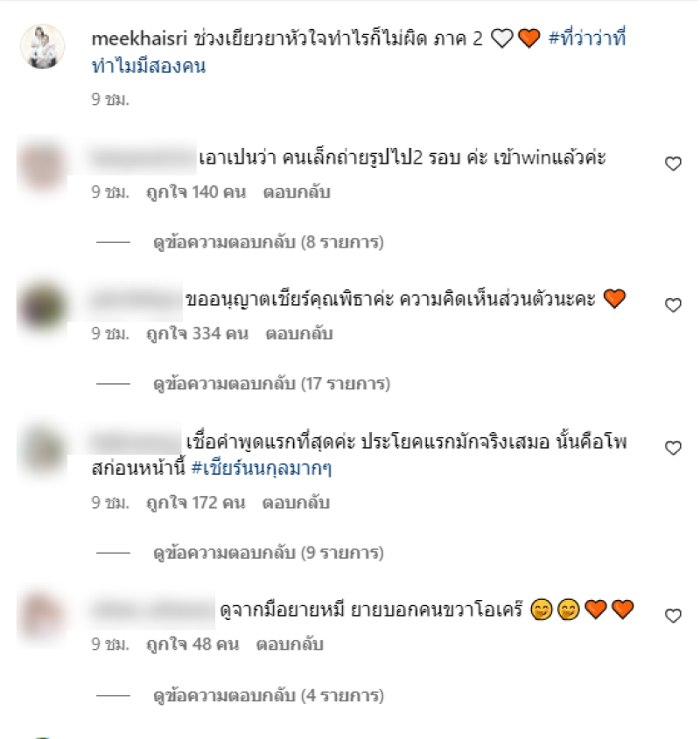Like the comment with 140 likes

click(673, 164)
